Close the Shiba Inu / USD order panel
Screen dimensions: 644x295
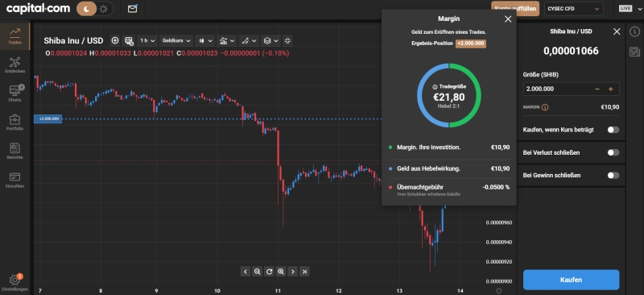[x=617, y=31]
